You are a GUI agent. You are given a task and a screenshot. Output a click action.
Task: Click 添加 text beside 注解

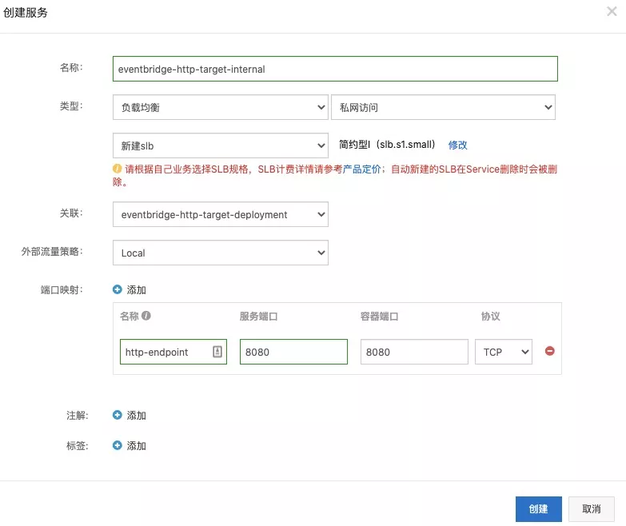coord(136,415)
